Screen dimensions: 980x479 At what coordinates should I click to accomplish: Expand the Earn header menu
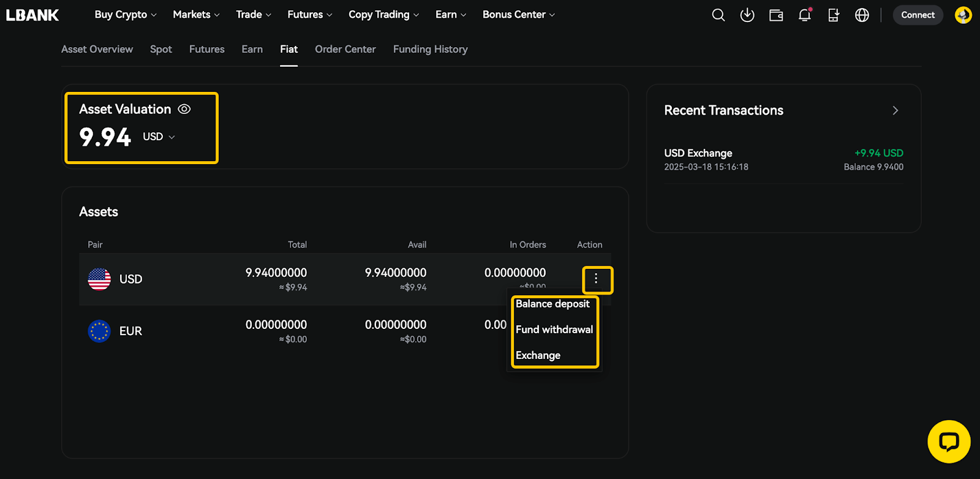pos(451,15)
